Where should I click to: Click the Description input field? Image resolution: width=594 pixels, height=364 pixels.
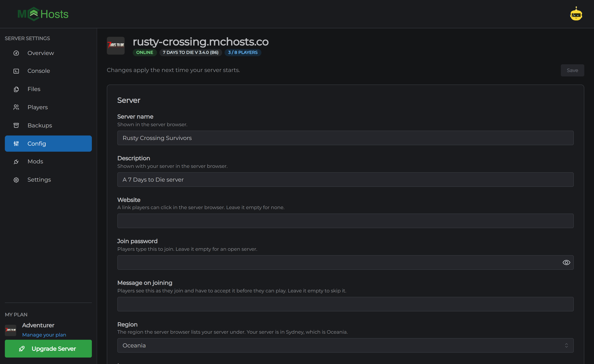pos(345,180)
